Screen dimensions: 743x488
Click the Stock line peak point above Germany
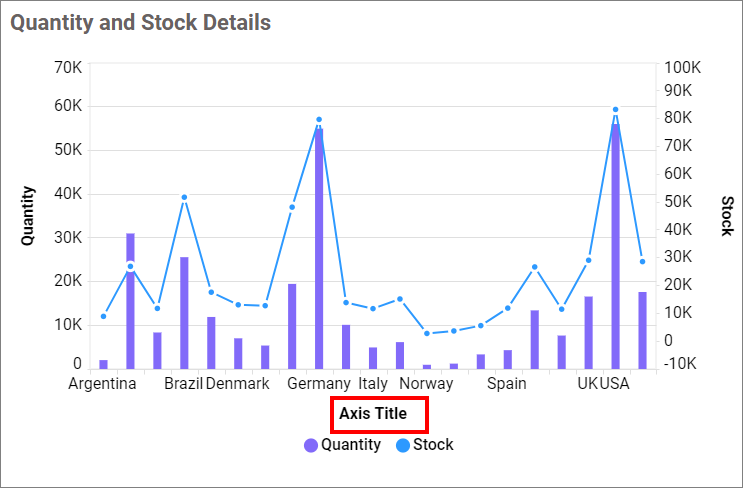click(319, 120)
